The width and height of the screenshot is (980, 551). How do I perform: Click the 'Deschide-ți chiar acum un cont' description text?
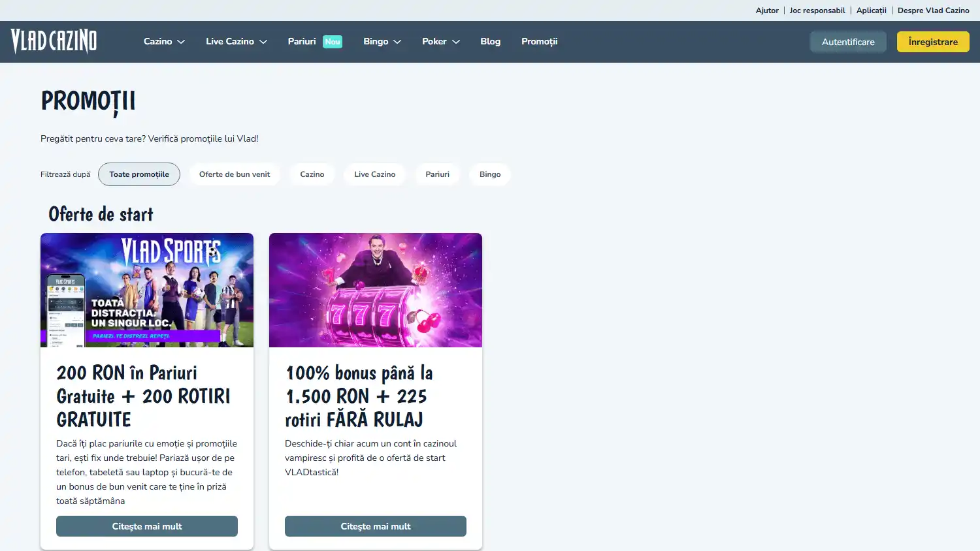click(371, 458)
